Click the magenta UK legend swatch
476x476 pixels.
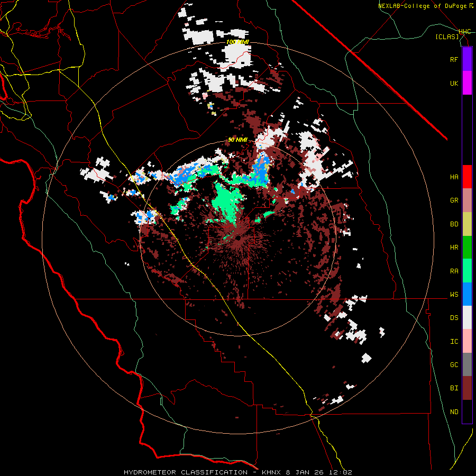(467, 83)
